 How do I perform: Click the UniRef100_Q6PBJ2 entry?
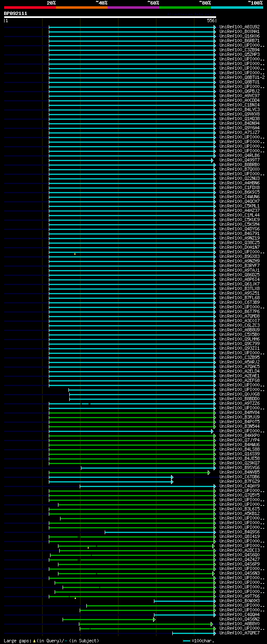[x=239, y=91]
